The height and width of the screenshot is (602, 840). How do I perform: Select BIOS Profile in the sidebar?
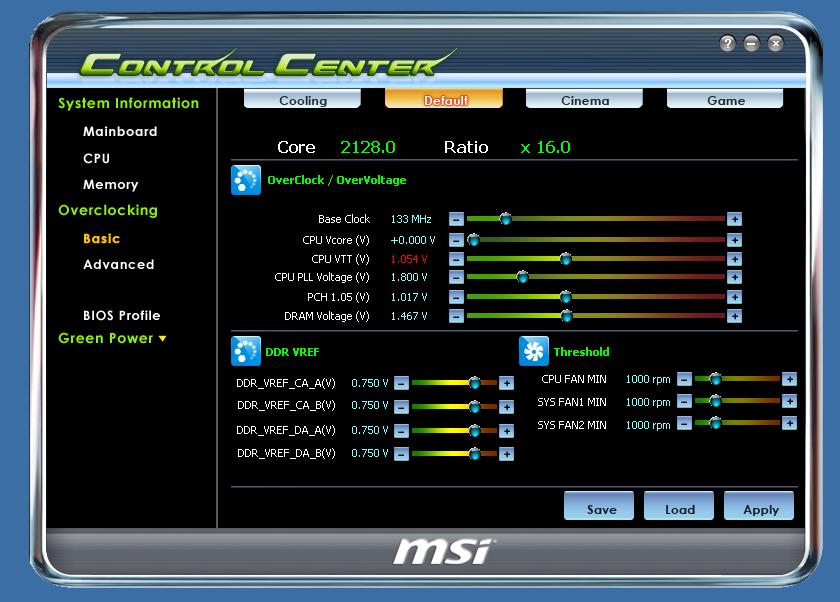(x=123, y=315)
